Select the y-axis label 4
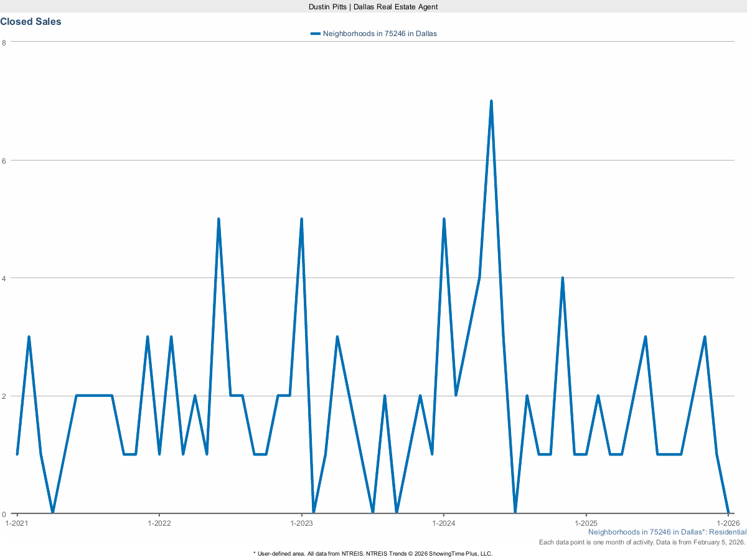Screen dimensions: 747x560 4,278
